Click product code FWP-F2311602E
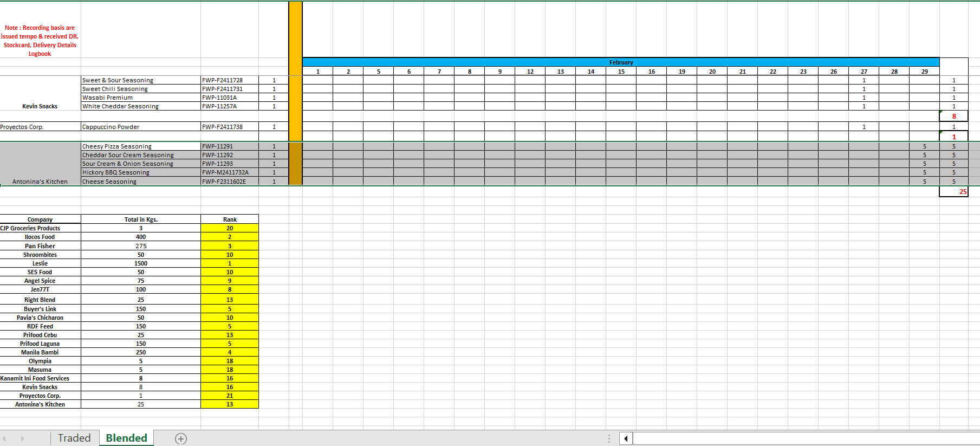 point(230,182)
